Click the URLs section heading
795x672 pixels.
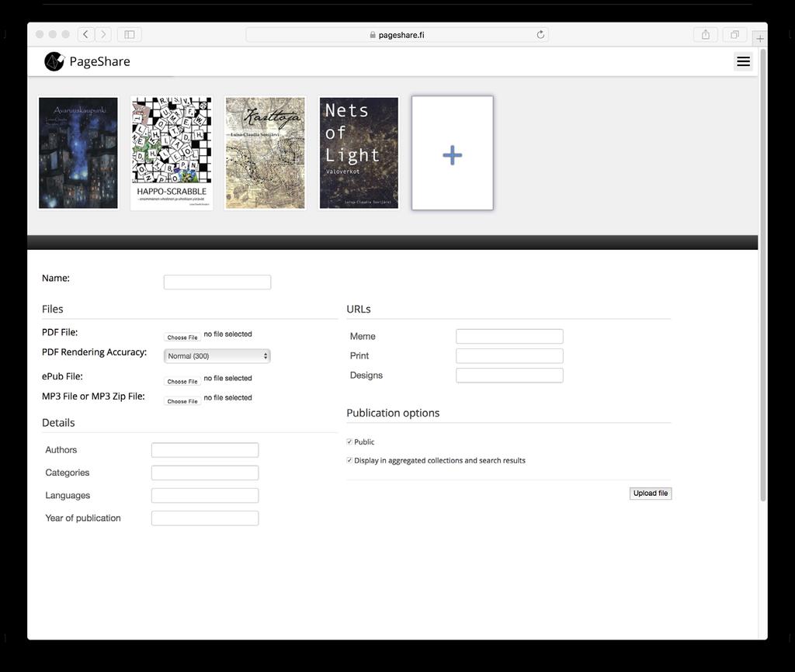coord(359,309)
